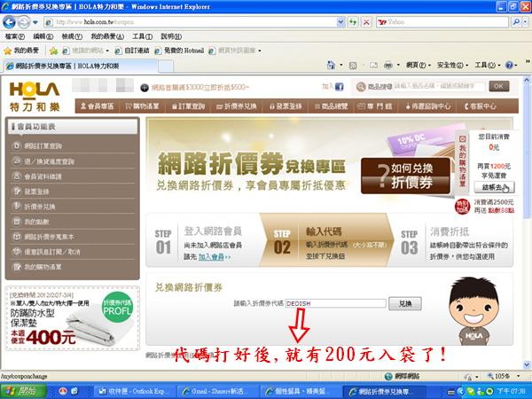The height and width of the screenshot is (399, 532).
Task: Click the 會員資料維護 sidebar person icon
Action: (x=16, y=176)
